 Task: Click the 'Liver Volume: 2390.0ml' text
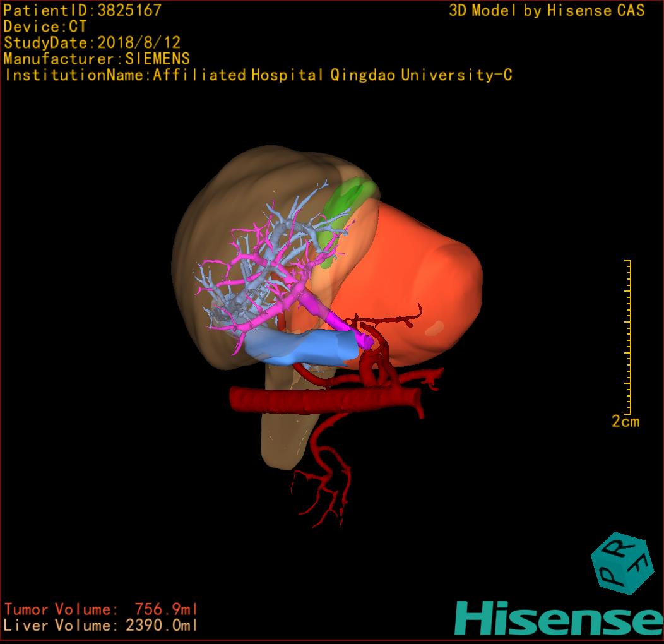101,625
